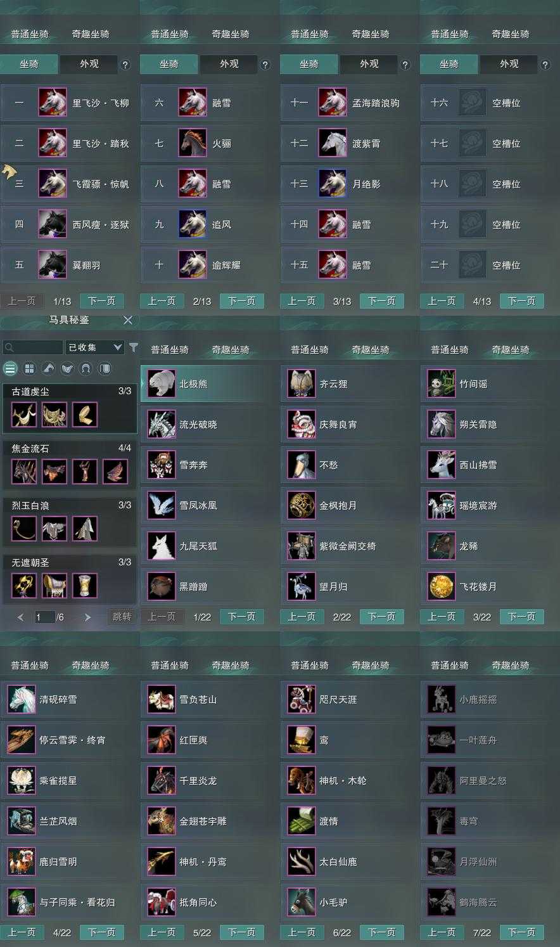The height and width of the screenshot is (947, 560).
Task: Click the 跳转 jump button
Action: (x=122, y=617)
